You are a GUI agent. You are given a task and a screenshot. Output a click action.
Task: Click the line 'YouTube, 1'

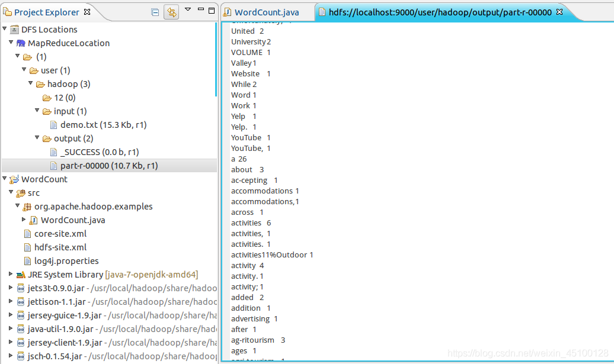coord(251,148)
